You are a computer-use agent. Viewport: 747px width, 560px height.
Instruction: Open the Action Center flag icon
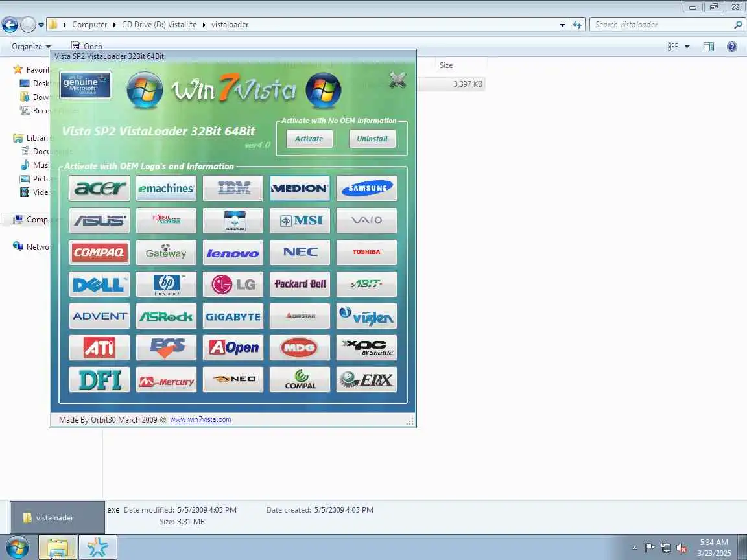[649, 548]
